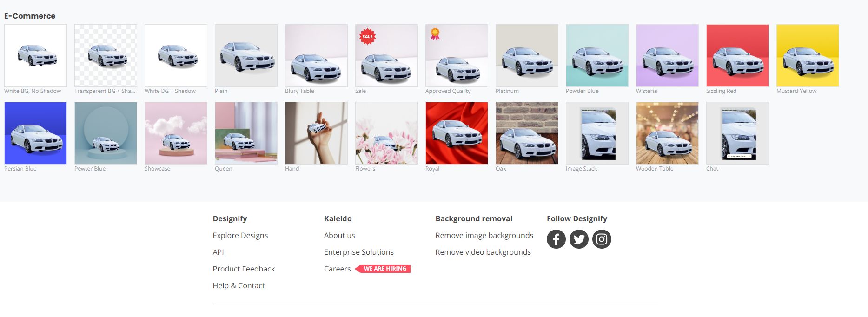Choose the Persian Blue design
Viewport: 868px width, 317px height.
(x=35, y=133)
